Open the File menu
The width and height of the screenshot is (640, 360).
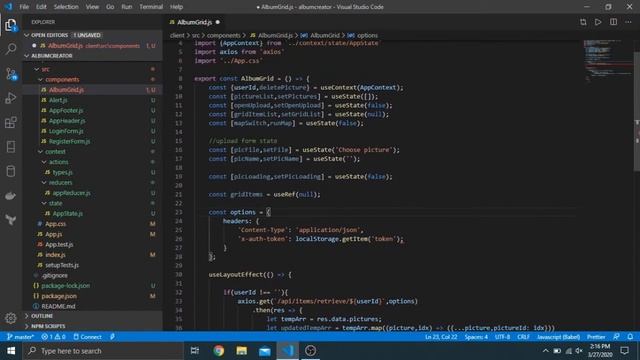coord(24,7)
